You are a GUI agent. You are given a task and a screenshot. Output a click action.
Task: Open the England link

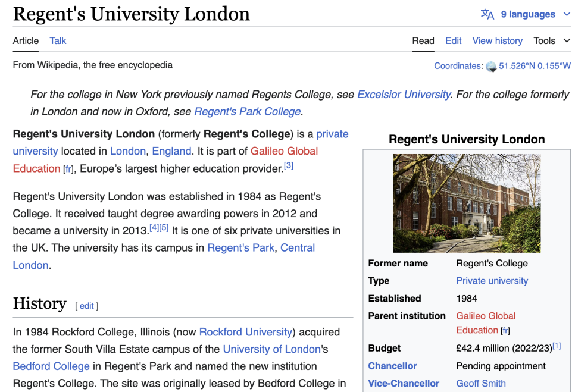[171, 151]
